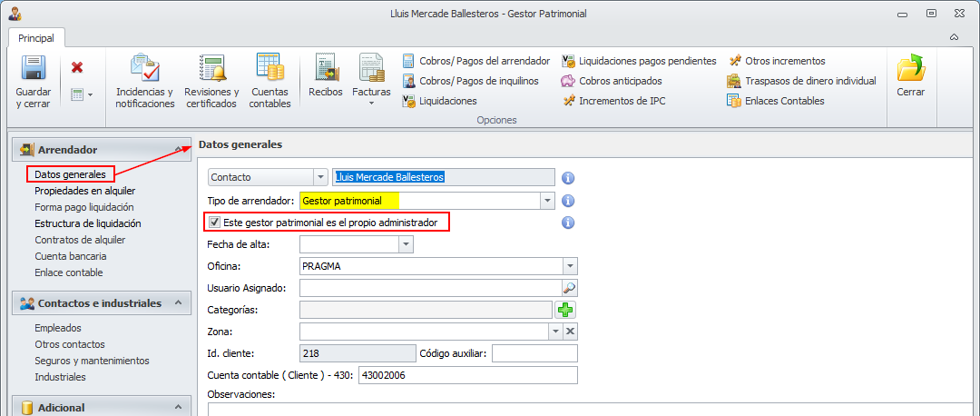980x416 pixels.
Task: Click the red X delete icon
Action: pyautogui.click(x=77, y=67)
